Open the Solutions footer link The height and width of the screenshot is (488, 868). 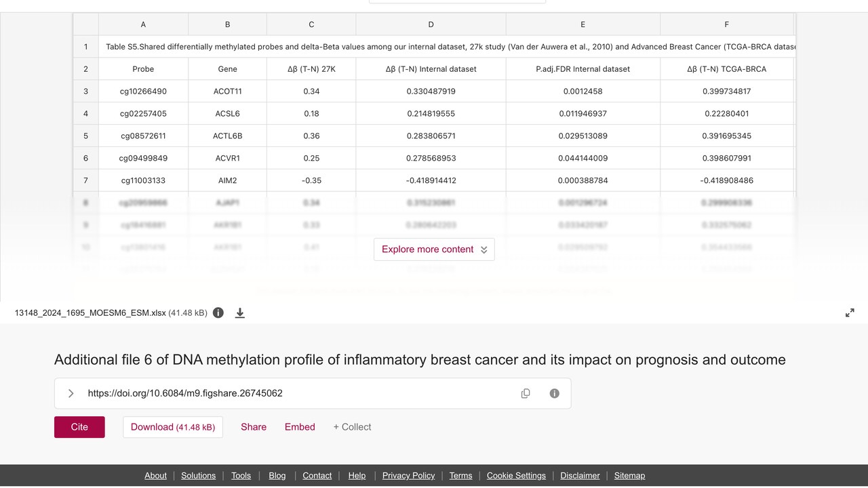199,476
